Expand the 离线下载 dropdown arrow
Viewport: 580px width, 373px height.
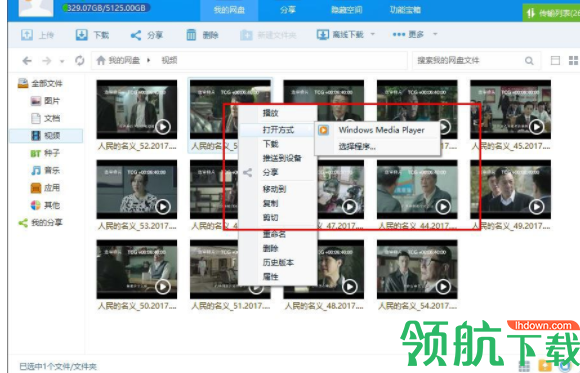(x=373, y=34)
